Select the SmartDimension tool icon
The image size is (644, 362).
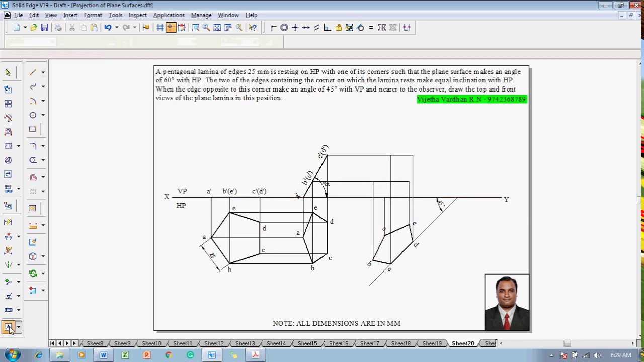coord(8,222)
